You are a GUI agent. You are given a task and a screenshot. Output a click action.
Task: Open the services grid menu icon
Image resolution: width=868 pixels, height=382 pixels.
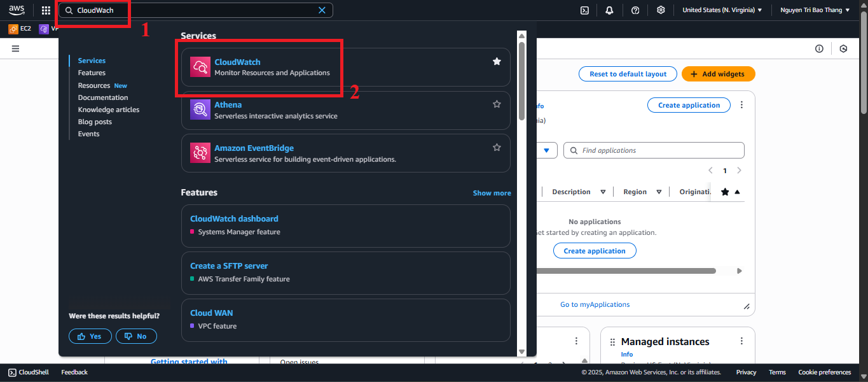46,10
